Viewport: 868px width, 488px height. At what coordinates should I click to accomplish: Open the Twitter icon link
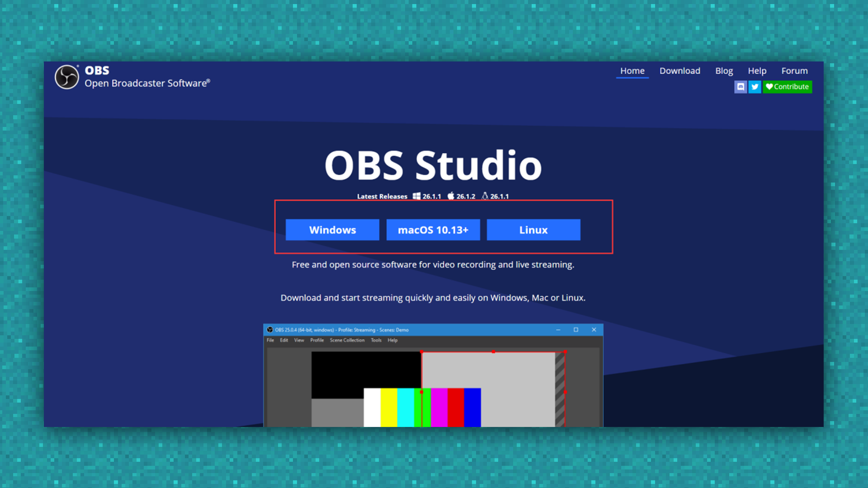[x=755, y=87]
